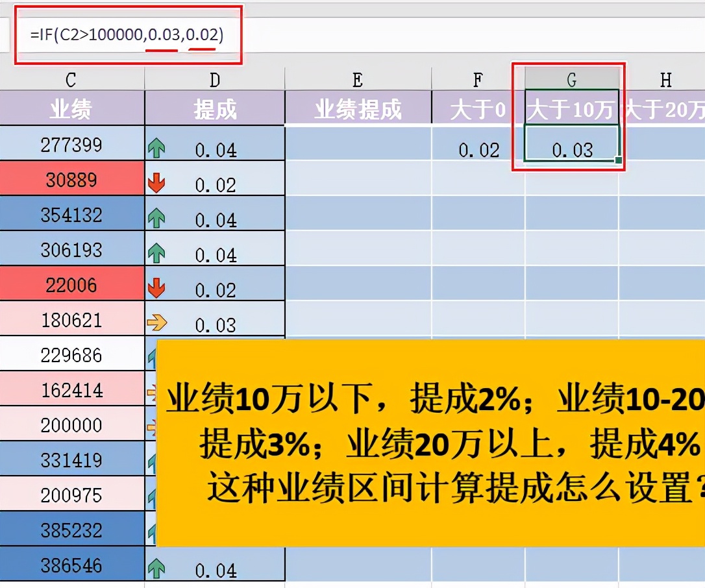Select the 0.02 value under 大于0
Image resolution: width=705 pixels, height=588 pixels.
pyautogui.click(x=478, y=143)
